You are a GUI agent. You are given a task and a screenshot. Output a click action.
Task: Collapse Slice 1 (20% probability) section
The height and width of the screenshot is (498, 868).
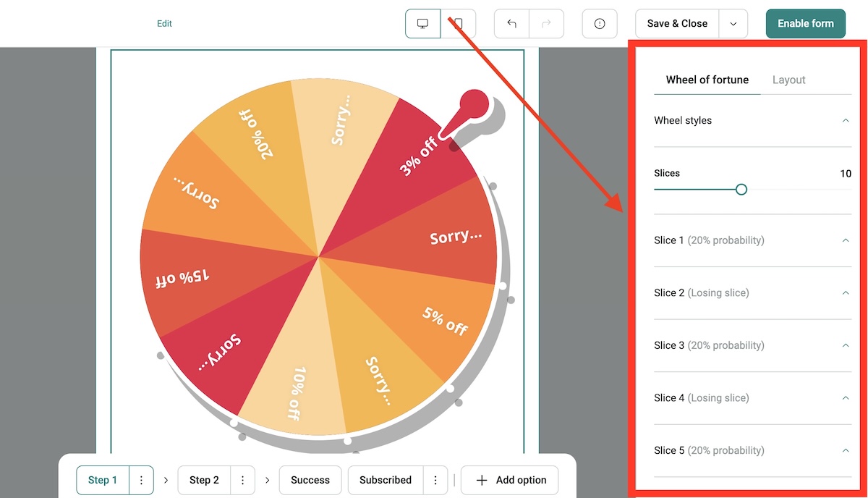pyautogui.click(x=845, y=240)
